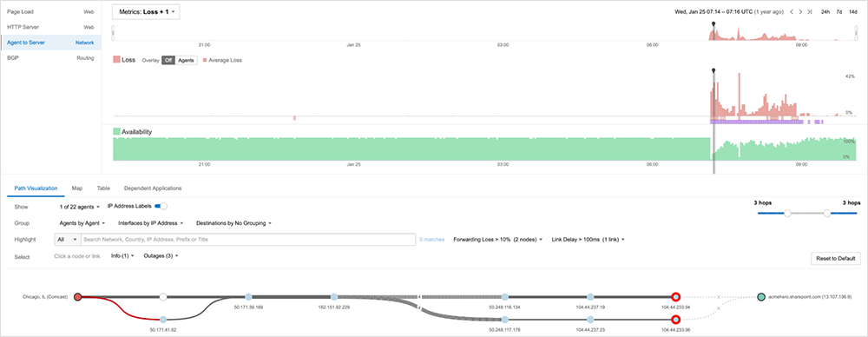Open Forwarding Loss > 10% dropdown
Viewport: 868px width, 337px height.
498,240
